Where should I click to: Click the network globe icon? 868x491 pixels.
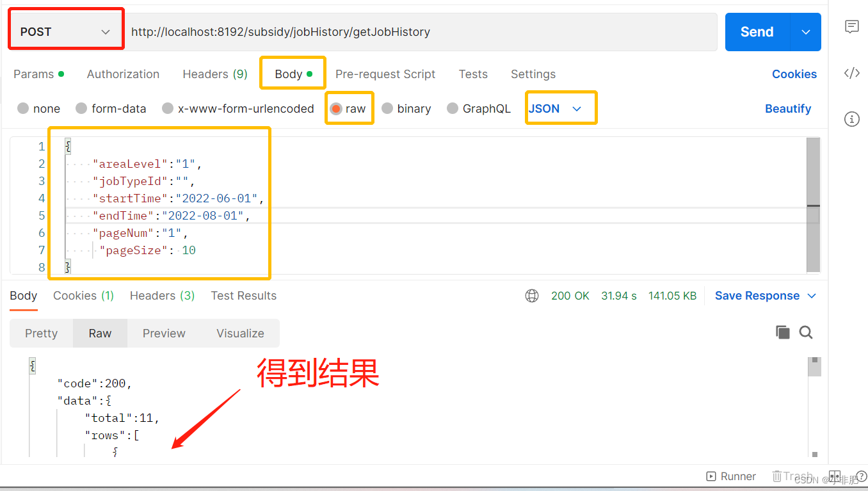click(531, 296)
